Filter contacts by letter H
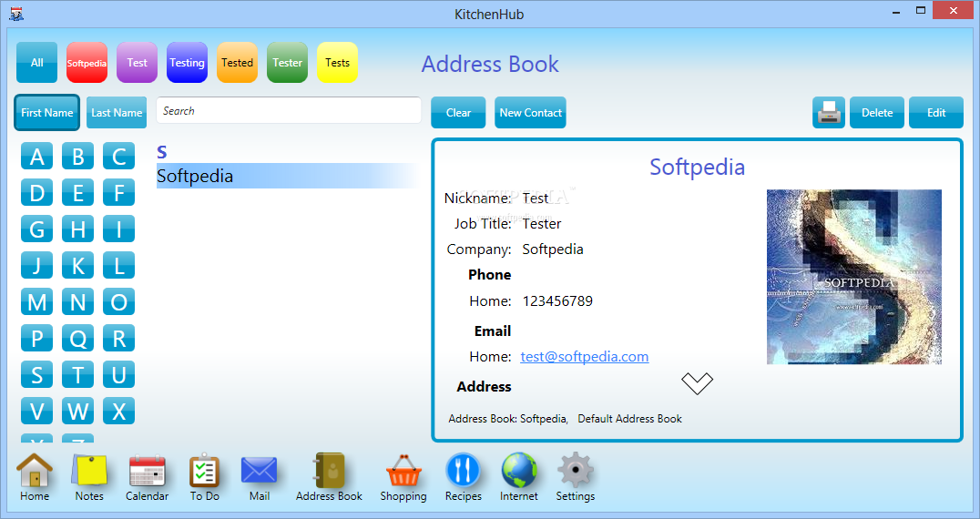The width and height of the screenshot is (980, 519). click(77, 229)
